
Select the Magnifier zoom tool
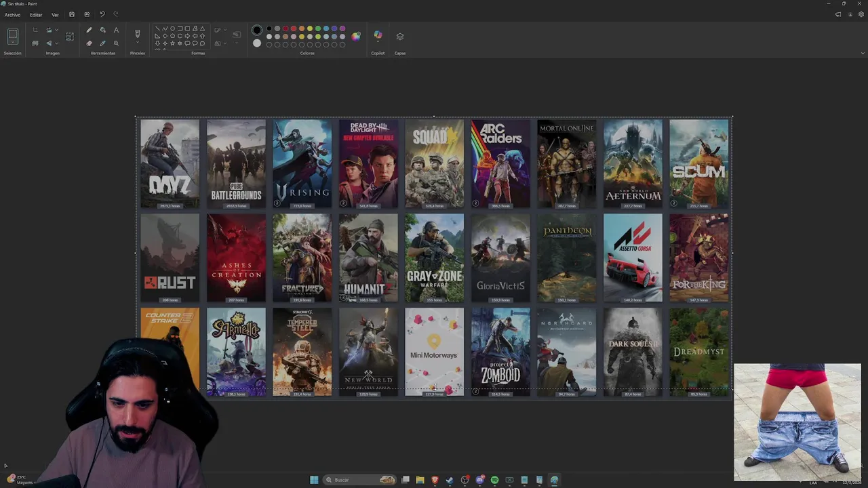click(x=116, y=43)
